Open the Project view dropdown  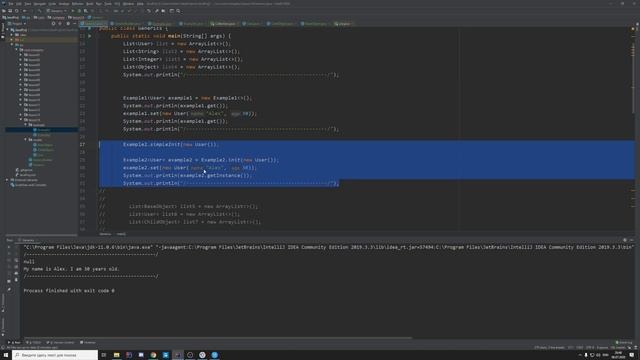click(x=16, y=24)
